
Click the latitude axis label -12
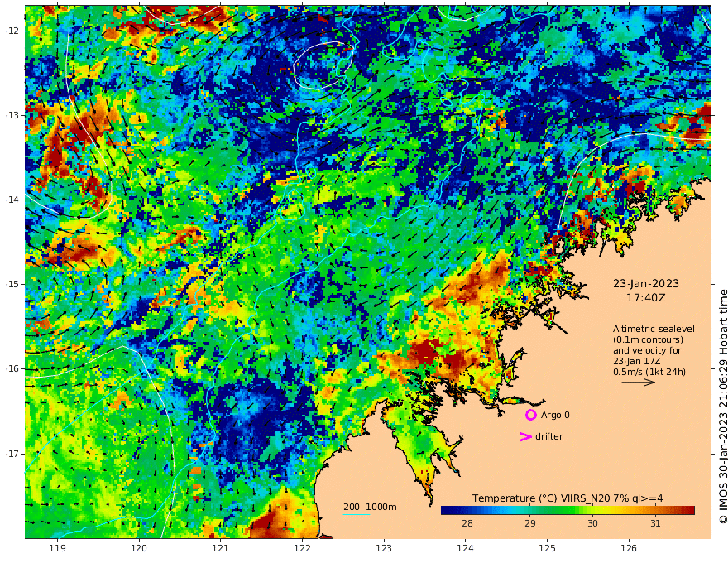tap(12, 31)
